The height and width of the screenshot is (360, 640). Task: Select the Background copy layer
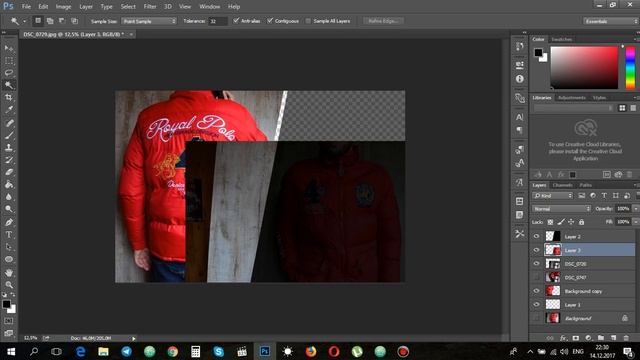click(x=583, y=291)
